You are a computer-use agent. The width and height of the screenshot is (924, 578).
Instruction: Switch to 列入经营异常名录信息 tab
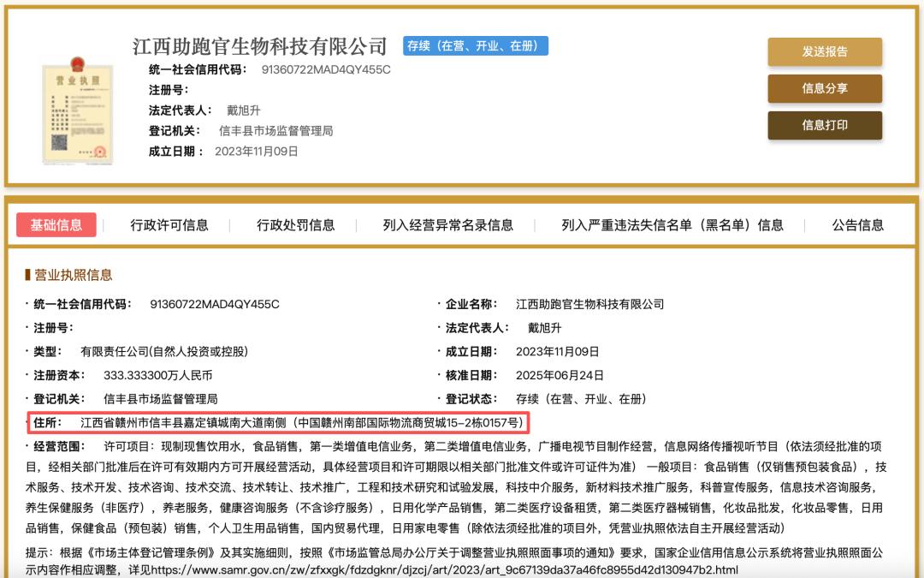(x=447, y=224)
